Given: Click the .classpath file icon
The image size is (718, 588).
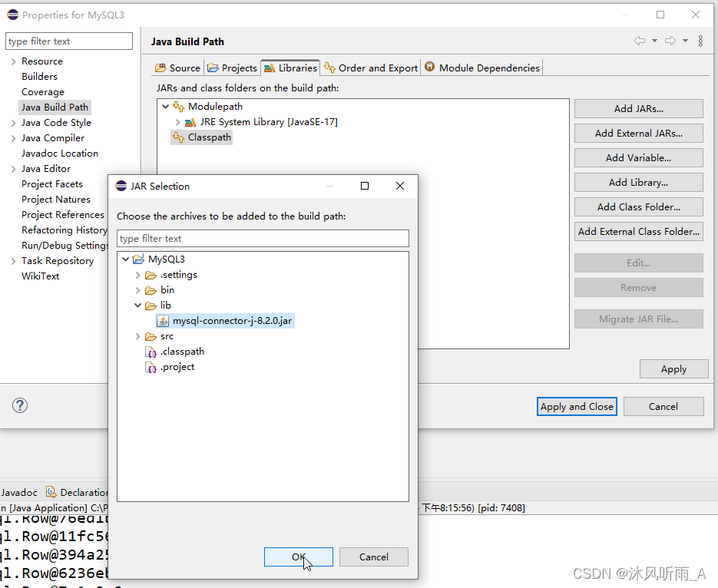Looking at the screenshot, I should point(151,352).
